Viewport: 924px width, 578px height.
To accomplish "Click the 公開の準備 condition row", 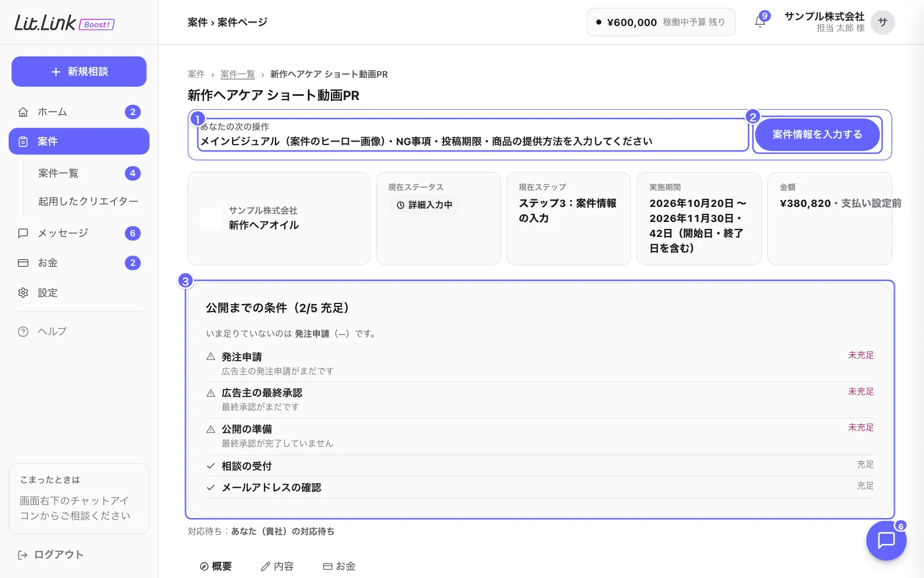I will 540,436.
